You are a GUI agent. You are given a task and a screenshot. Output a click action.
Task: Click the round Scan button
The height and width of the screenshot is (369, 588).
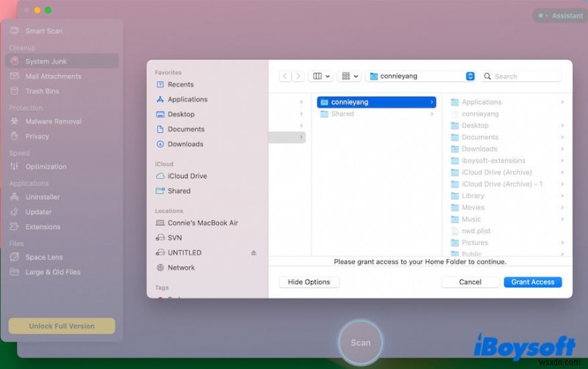click(360, 343)
